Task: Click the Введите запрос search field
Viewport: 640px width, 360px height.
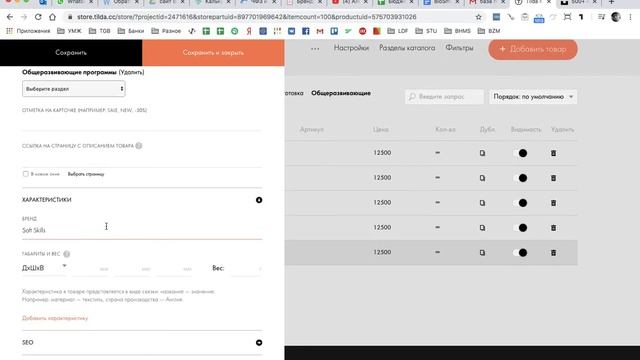Action: [444, 97]
